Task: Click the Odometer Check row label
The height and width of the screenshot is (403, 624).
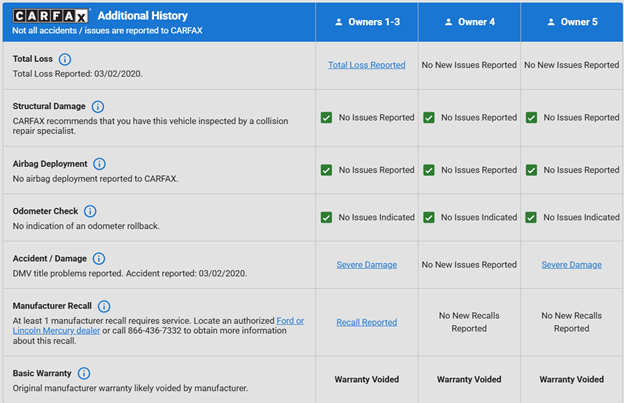Action: [x=45, y=211]
